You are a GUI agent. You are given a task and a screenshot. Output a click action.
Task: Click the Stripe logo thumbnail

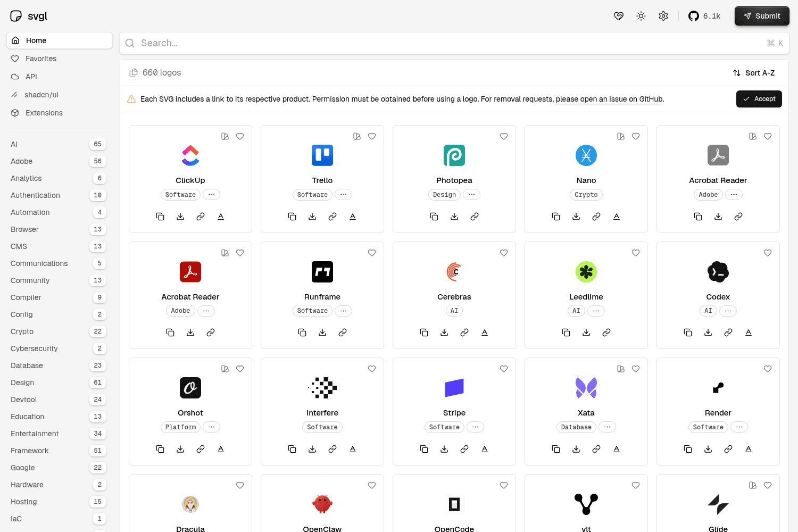(454, 388)
